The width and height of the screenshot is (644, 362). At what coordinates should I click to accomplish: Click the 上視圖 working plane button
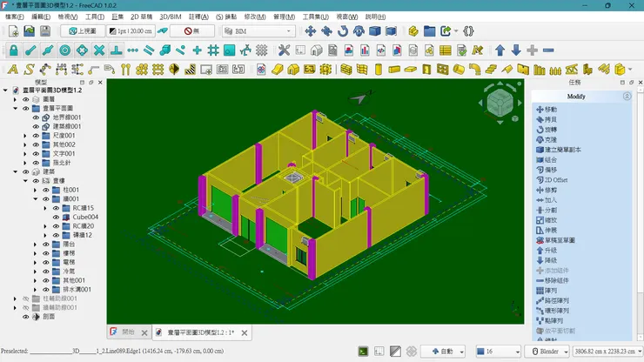click(82, 31)
